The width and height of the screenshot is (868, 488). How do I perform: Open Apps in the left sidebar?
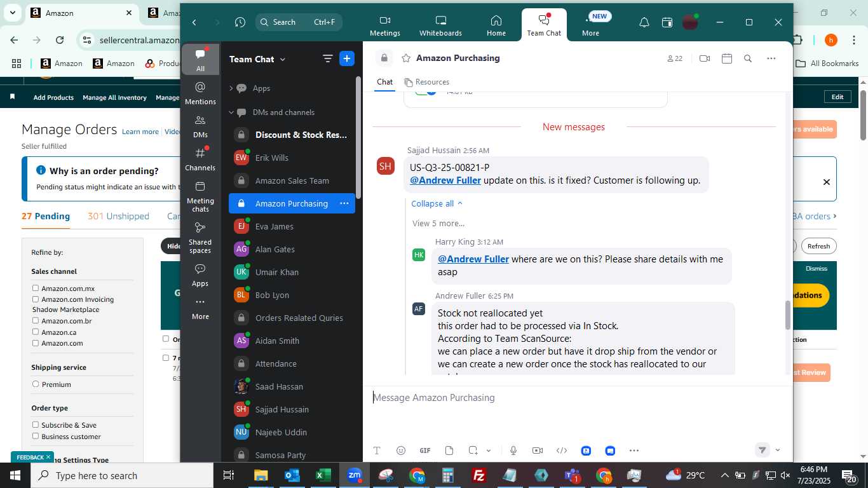click(200, 275)
